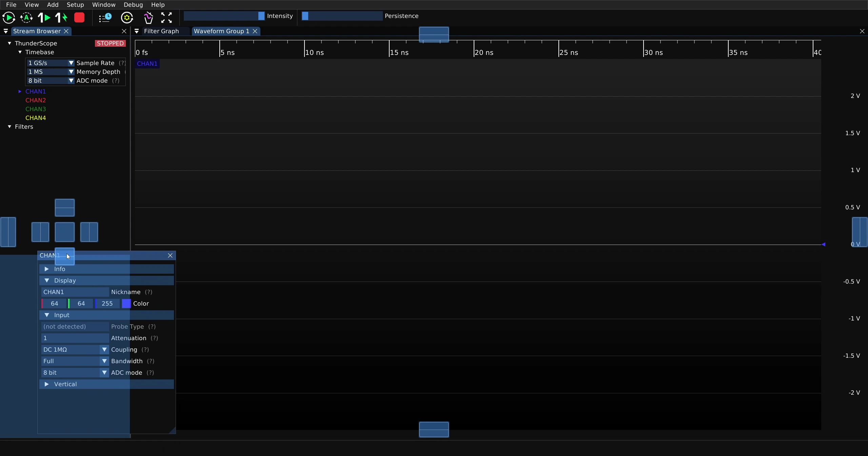Image resolution: width=868 pixels, height=456 pixels.
Task: Force trigger using the 1-lightning icon
Action: (61, 18)
